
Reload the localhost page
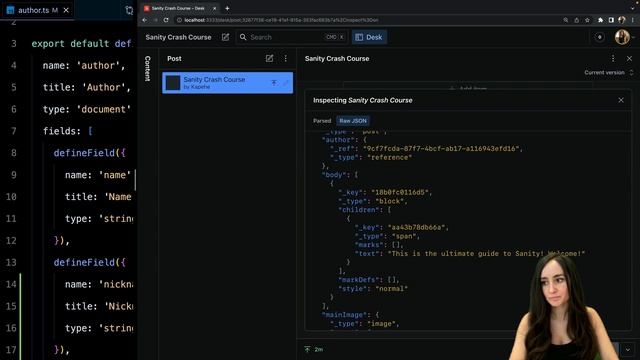click(x=166, y=20)
